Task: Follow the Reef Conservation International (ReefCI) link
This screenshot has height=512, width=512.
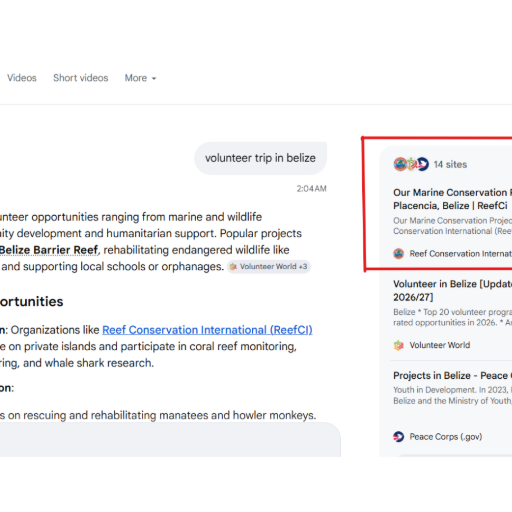Action: click(207, 330)
